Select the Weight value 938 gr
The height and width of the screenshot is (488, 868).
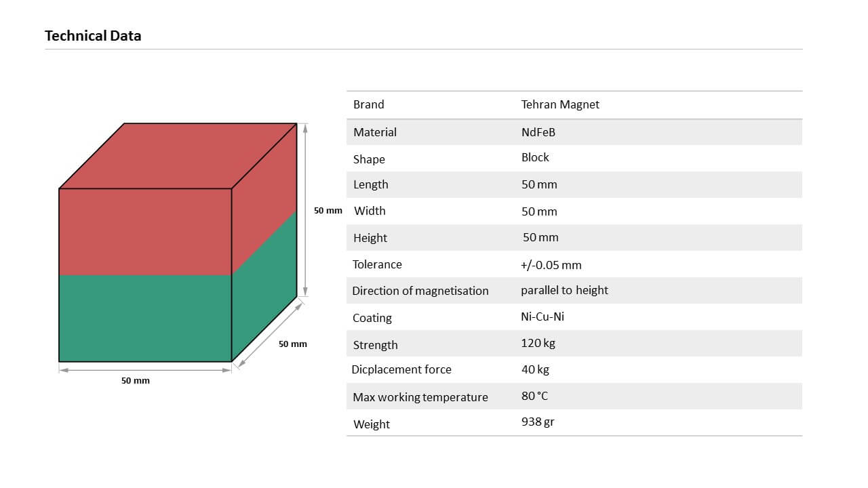point(538,422)
